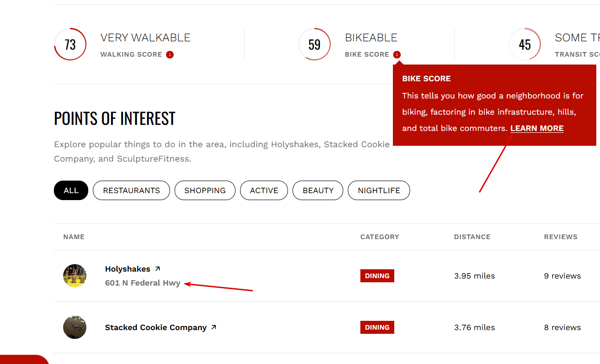Viewport: 600px width, 364px height.
Task: Click the transit score 45 circle
Action: pyautogui.click(x=525, y=44)
